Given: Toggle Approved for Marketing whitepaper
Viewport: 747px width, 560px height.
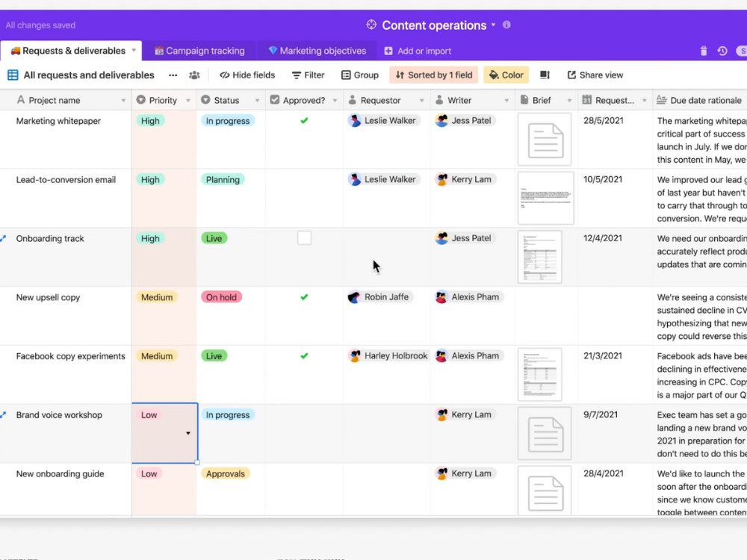Looking at the screenshot, I should [304, 121].
